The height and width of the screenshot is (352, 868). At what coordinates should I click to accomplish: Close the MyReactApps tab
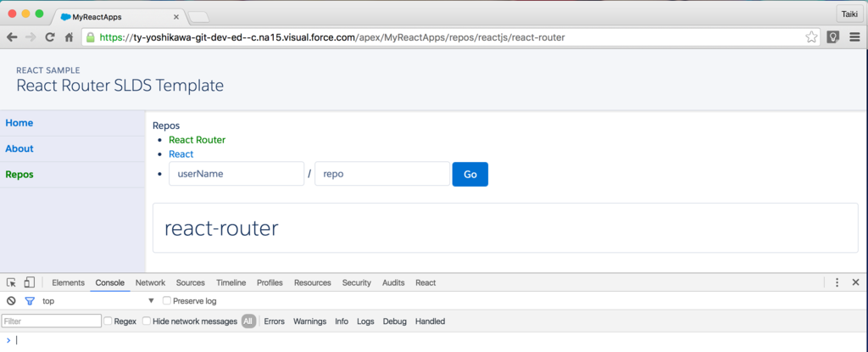tap(176, 17)
